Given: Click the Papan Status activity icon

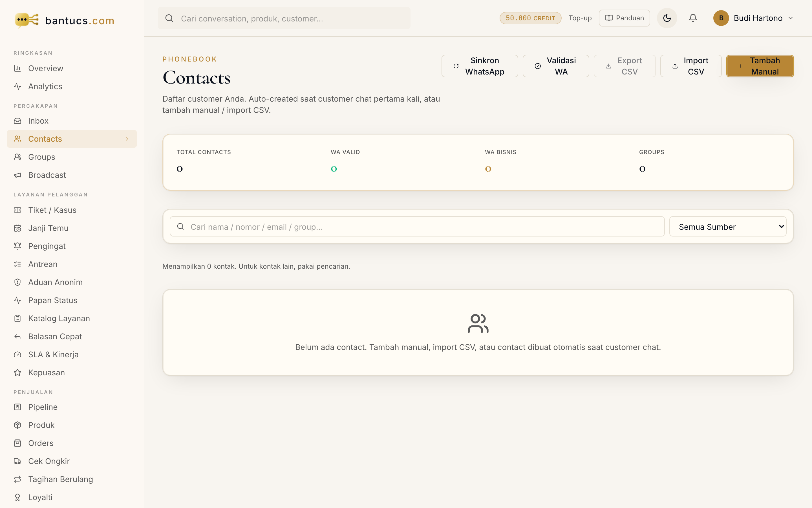Looking at the screenshot, I should 17,300.
